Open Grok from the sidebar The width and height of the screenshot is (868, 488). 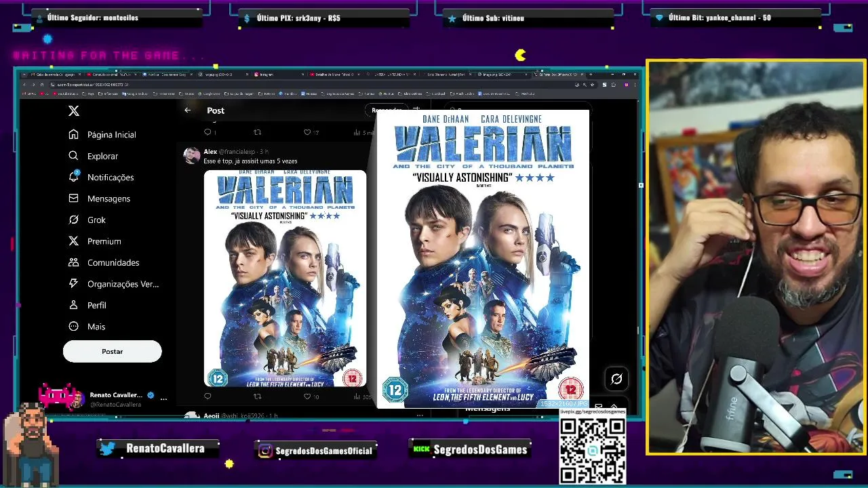87,220
